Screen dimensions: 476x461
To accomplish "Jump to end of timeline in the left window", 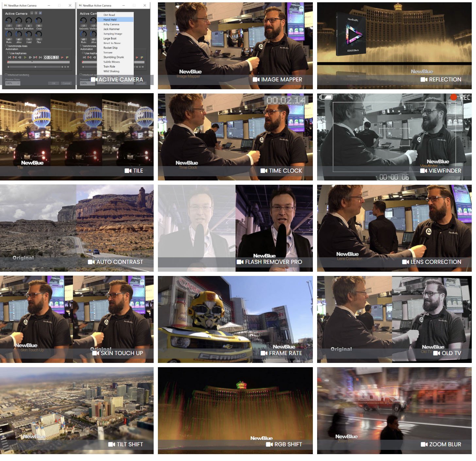I will click(40, 58).
